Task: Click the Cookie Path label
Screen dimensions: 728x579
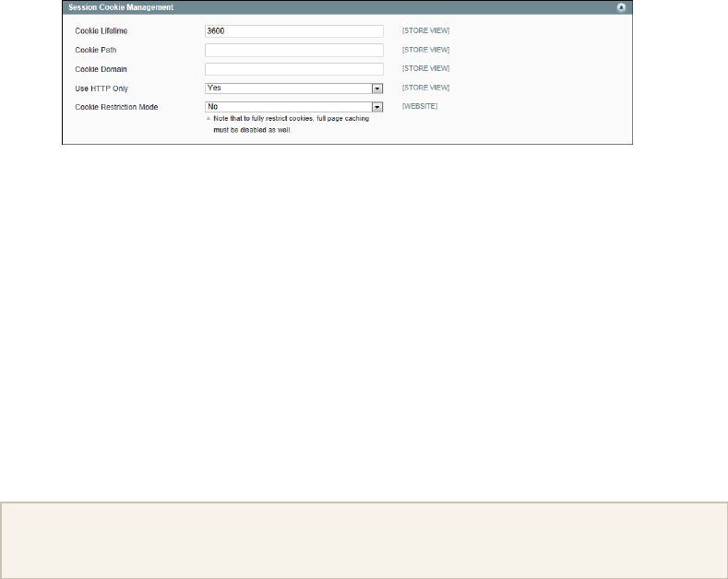Action: (x=96, y=50)
